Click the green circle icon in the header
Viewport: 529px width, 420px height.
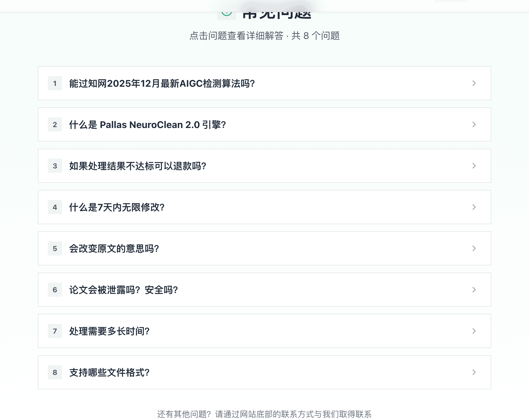tap(226, 14)
